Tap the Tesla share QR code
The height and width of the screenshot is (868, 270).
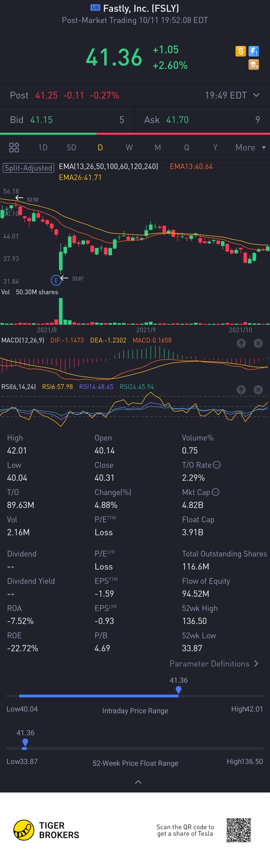(x=239, y=830)
